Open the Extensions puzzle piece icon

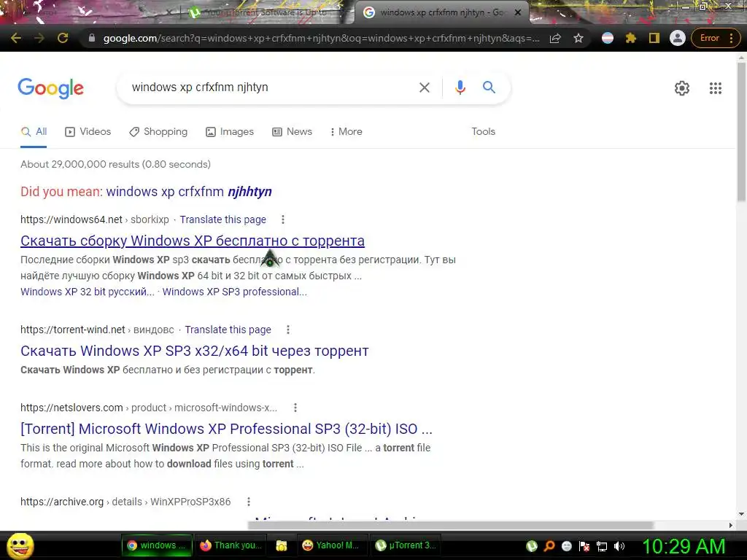pyautogui.click(x=631, y=38)
